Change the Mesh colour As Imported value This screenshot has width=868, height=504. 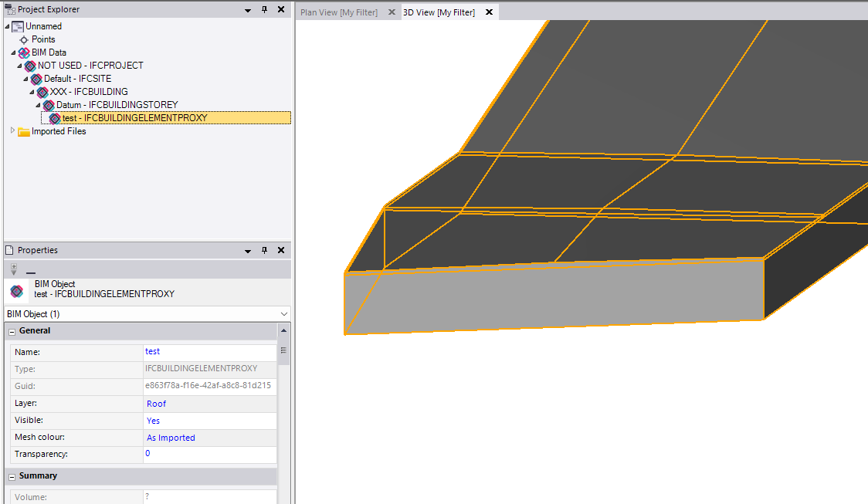coord(171,438)
